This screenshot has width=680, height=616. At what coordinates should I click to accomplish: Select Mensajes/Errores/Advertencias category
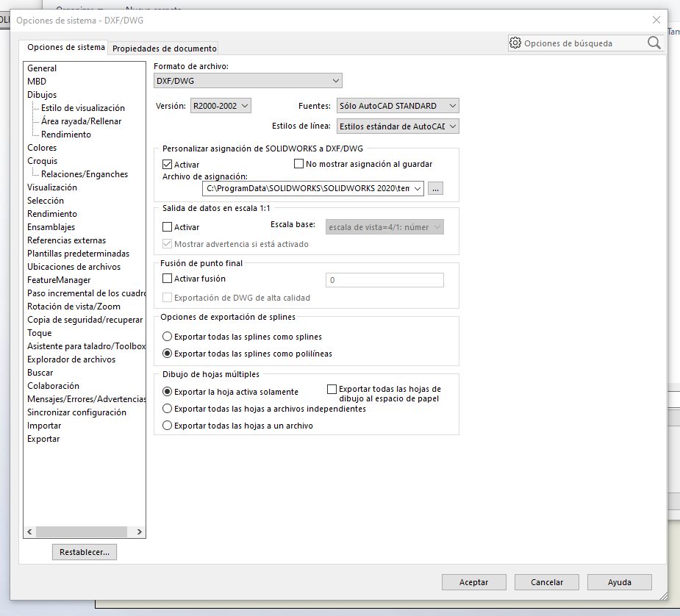[86, 399]
